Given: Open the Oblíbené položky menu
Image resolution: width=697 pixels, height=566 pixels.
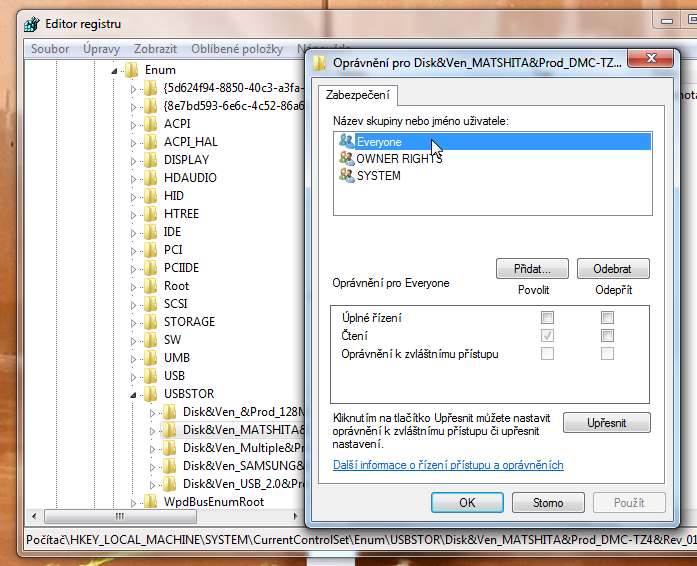Looking at the screenshot, I should click(237, 49).
